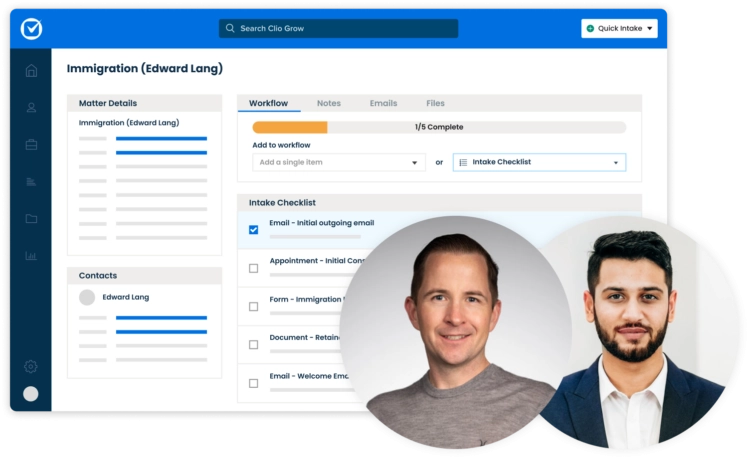Open the Quick Intake dropdown
The image size is (750, 460).
619,29
